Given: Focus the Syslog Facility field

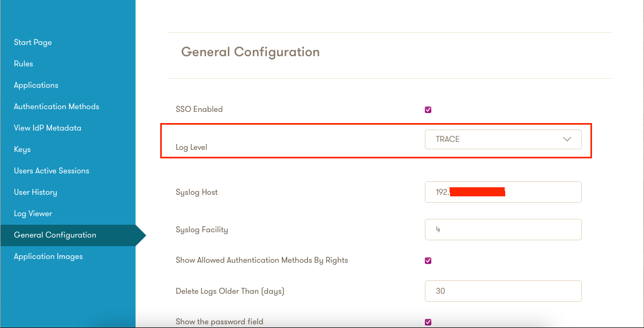Looking at the screenshot, I should 503,230.
